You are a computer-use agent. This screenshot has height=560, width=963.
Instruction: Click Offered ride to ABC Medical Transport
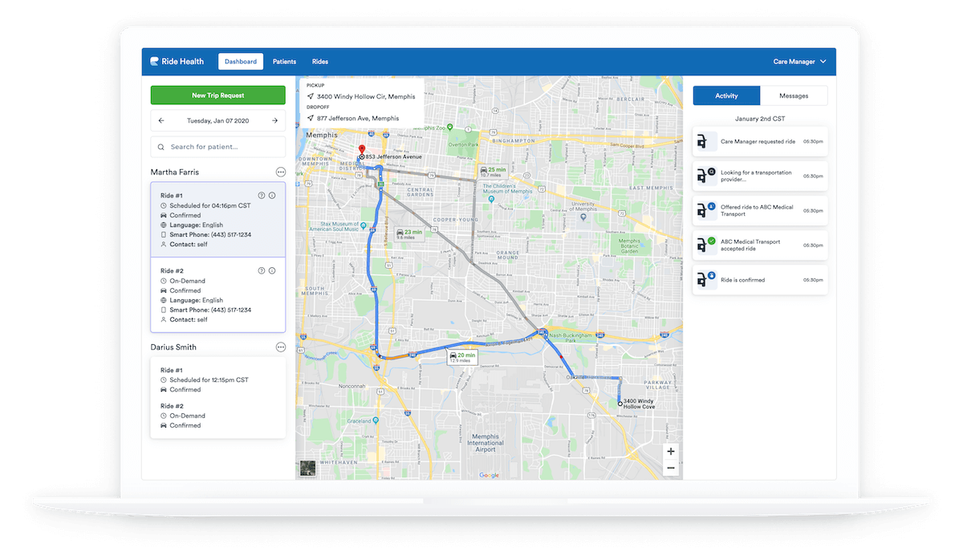tap(760, 210)
